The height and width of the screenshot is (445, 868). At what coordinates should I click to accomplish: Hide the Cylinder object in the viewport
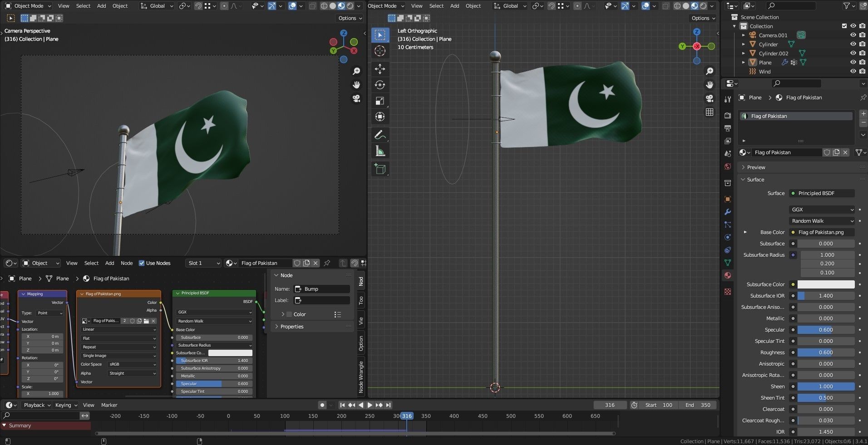coord(853,44)
